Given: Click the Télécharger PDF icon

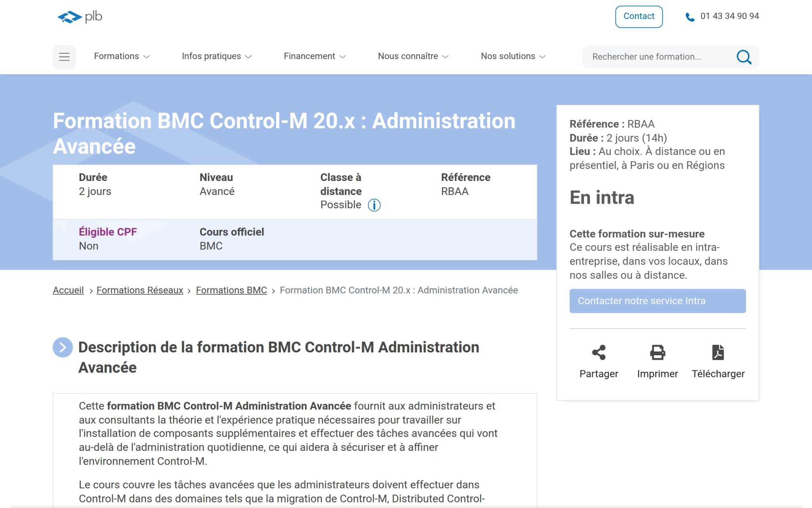Looking at the screenshot, I should point(718,352).
